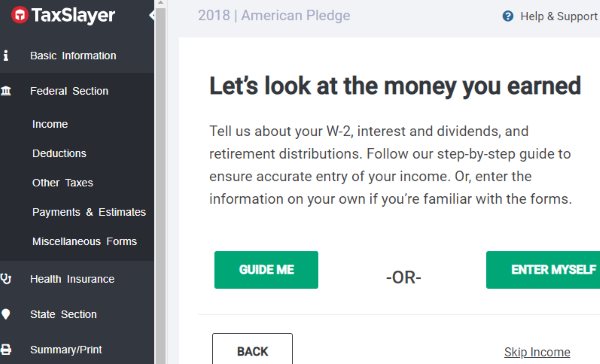Click the State Section map pin icon
Image resolution: width=600 pixels, height=364 pixels.
point(6,314)
